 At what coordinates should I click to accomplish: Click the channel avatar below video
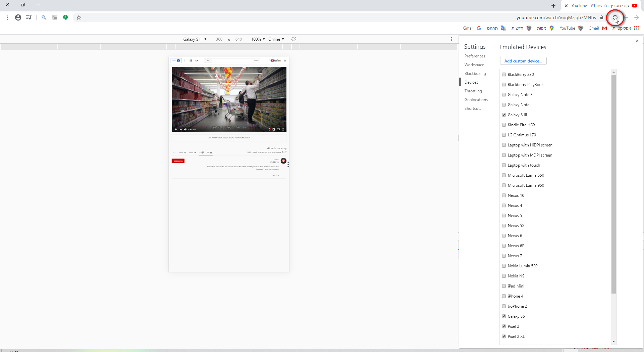[x=283, y=161]
